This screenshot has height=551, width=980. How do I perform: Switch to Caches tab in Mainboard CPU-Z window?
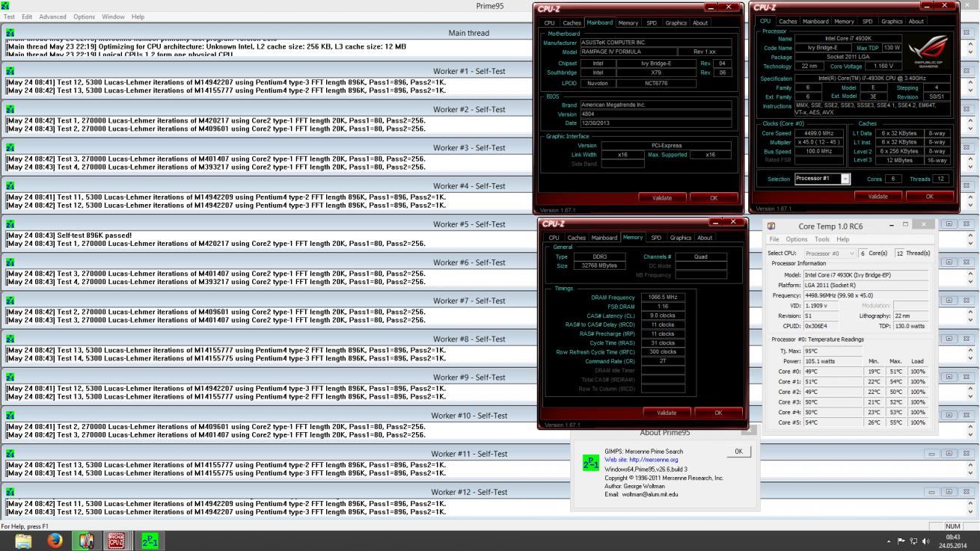[572, 23]
